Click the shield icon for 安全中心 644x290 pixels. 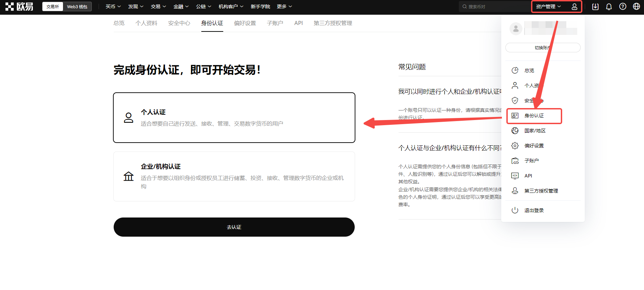click(x=515, y=101)
